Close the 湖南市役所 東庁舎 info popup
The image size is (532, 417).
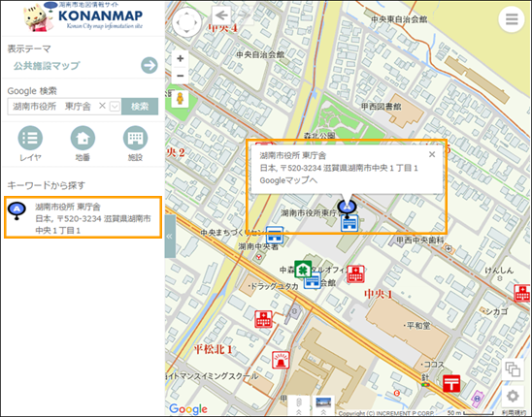click(x=432, y=154)
